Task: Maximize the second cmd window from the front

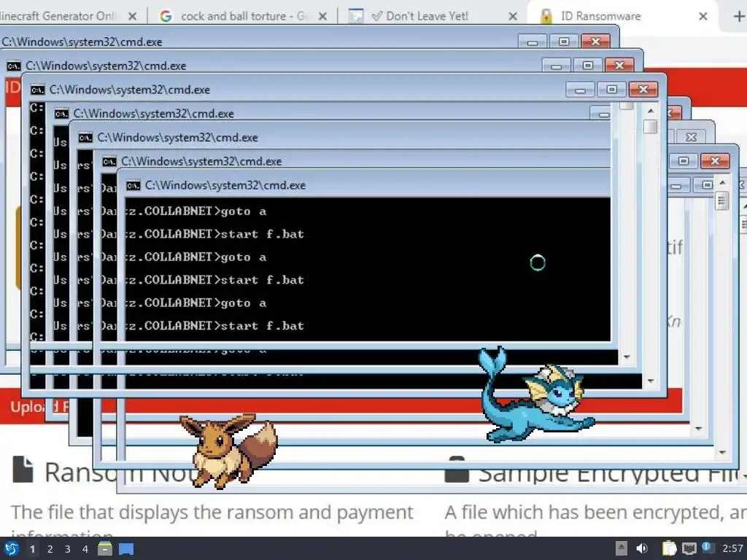Action: click(683, 161)
